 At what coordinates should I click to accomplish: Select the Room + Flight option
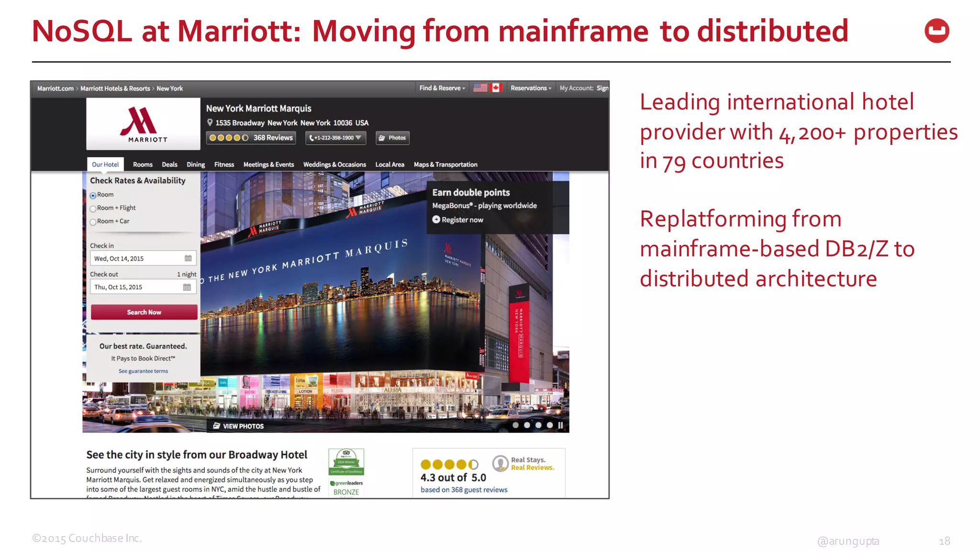click(93, 209)
